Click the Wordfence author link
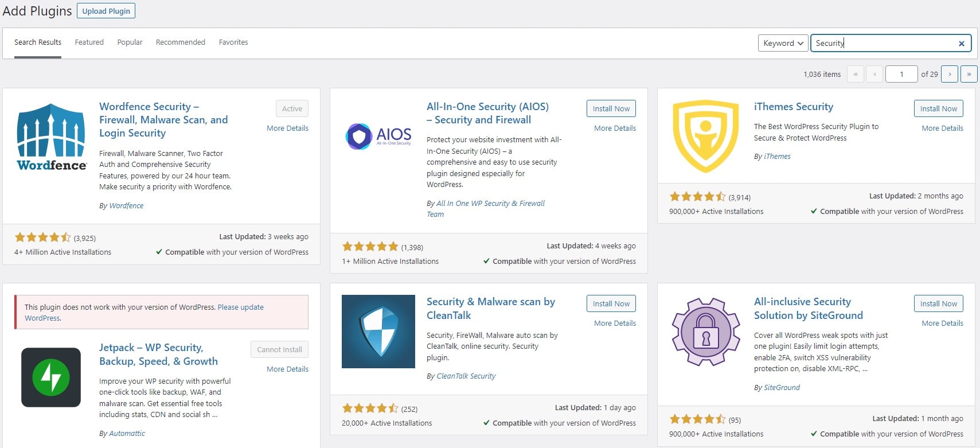Screen dimensions: 980x448 click(x=126, y=206)
